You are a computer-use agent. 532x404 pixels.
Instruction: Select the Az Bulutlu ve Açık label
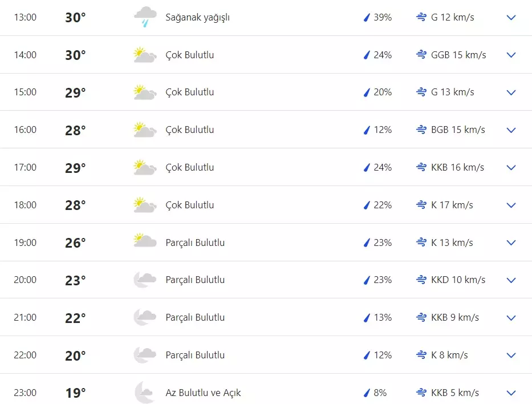point(203,393)
